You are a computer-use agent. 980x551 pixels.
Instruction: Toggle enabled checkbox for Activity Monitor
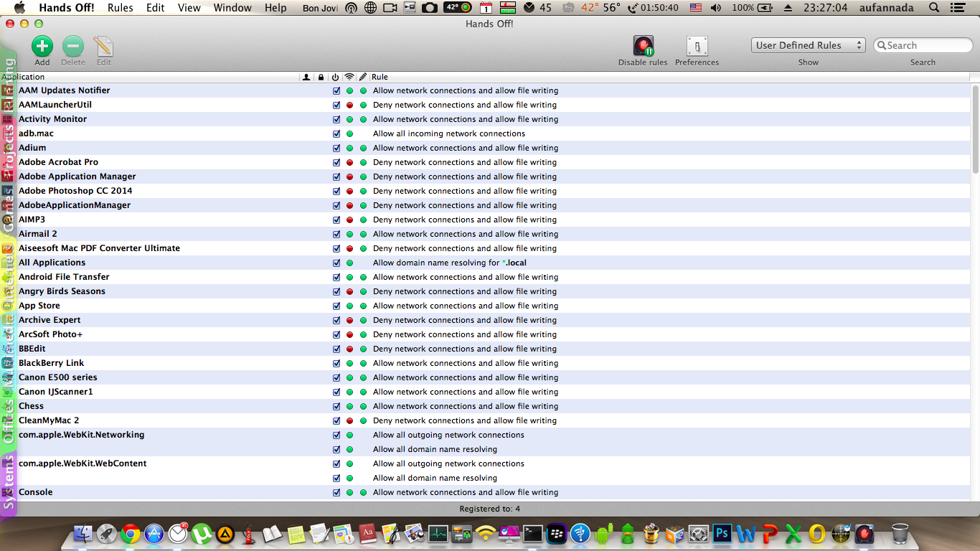[336, 119]
